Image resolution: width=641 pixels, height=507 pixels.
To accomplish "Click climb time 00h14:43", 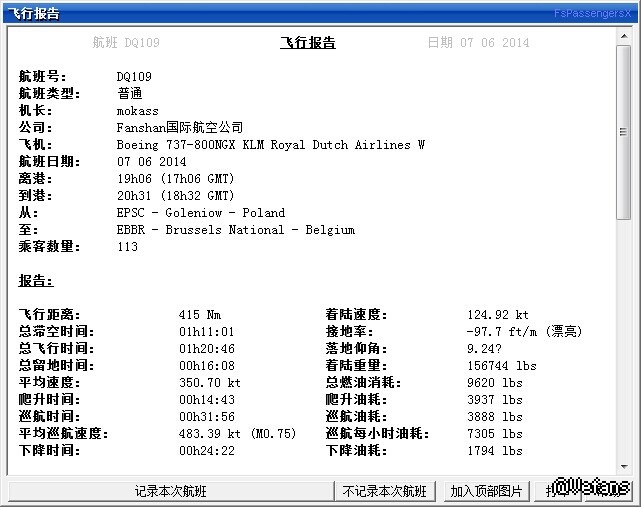I will 206,399.
